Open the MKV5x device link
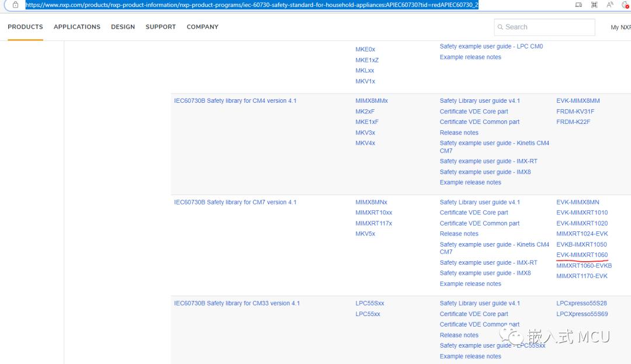The height and width of the screenshot is (364, 631). tap(365, 234)
